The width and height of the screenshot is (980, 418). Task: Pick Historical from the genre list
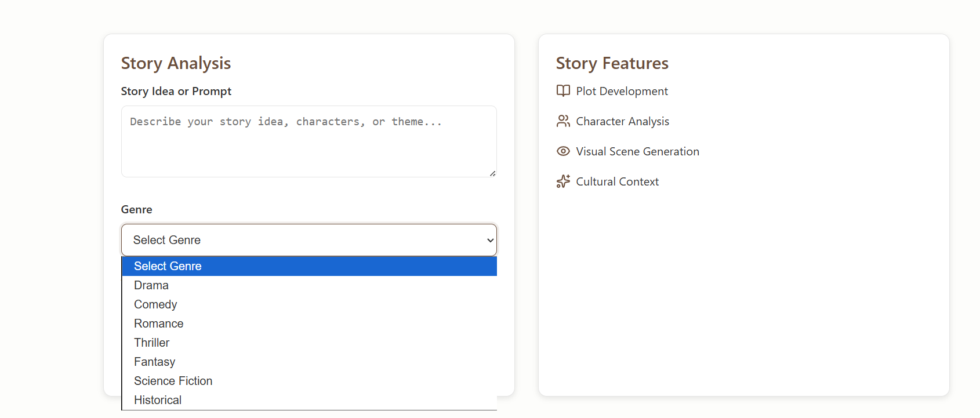[x=158, y=400]
